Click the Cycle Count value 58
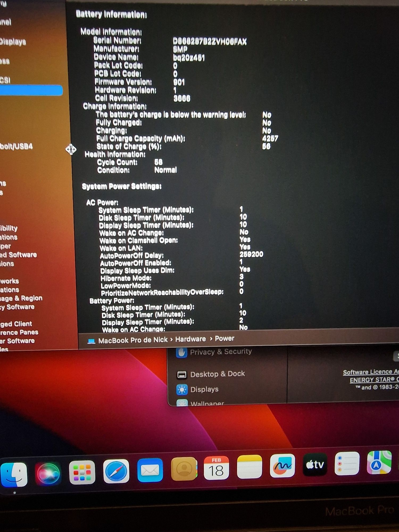Screen dimensions: 399x532 tap(158, 162)
